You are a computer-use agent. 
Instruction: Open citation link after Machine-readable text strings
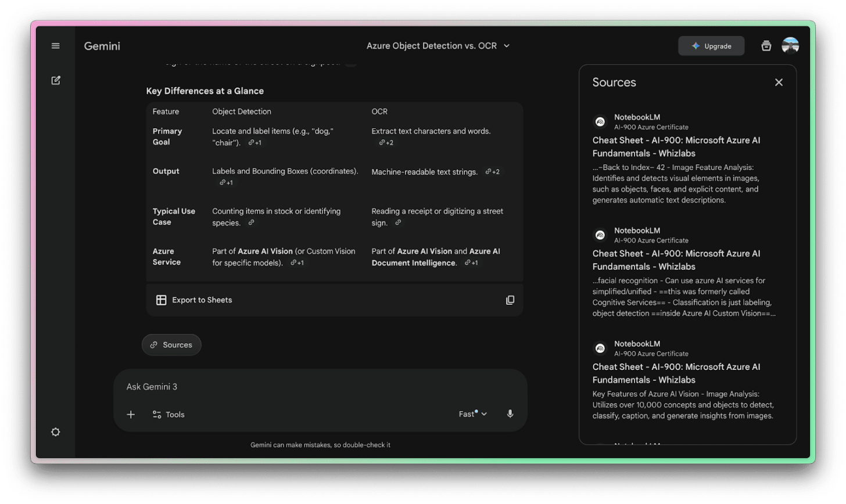492,172
